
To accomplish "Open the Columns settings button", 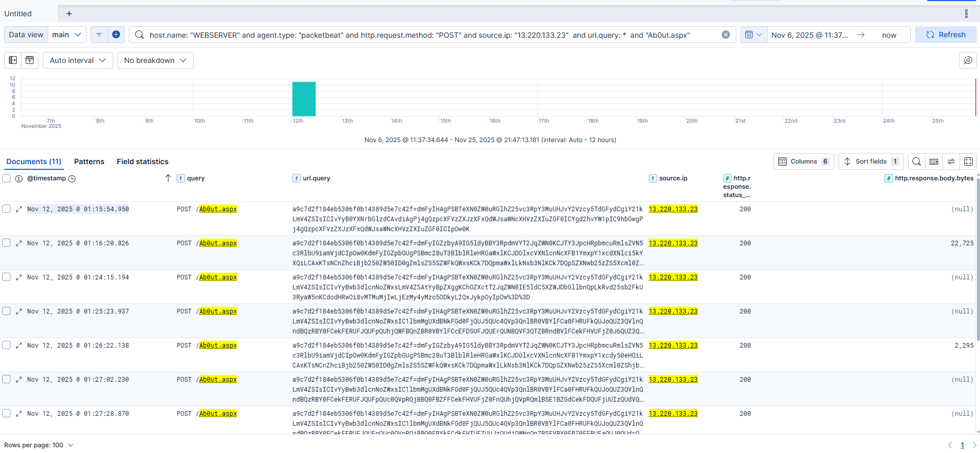I will 803,161.
